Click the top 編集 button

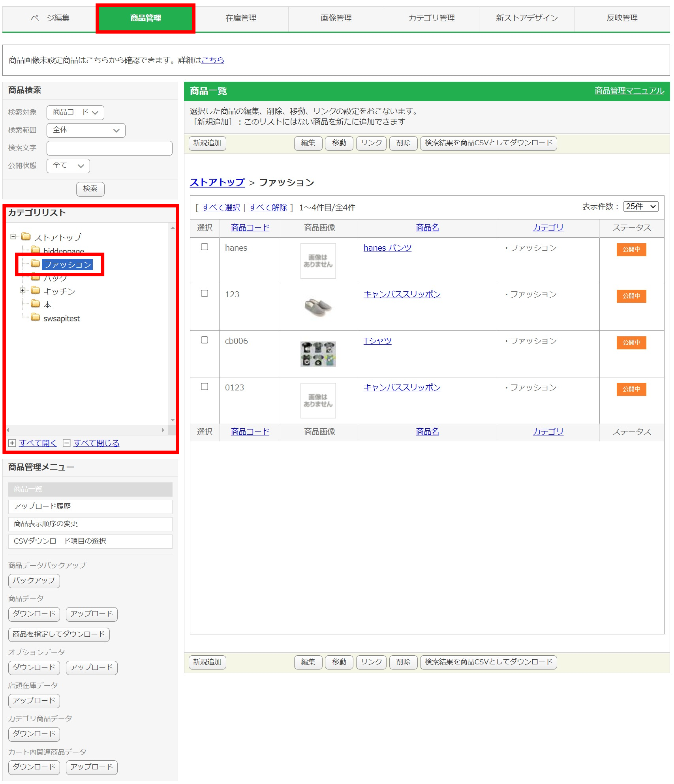[x=308, y=143]
